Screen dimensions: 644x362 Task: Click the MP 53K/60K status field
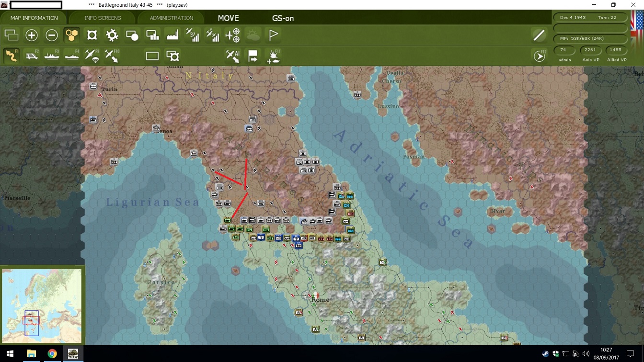(590, 38)
